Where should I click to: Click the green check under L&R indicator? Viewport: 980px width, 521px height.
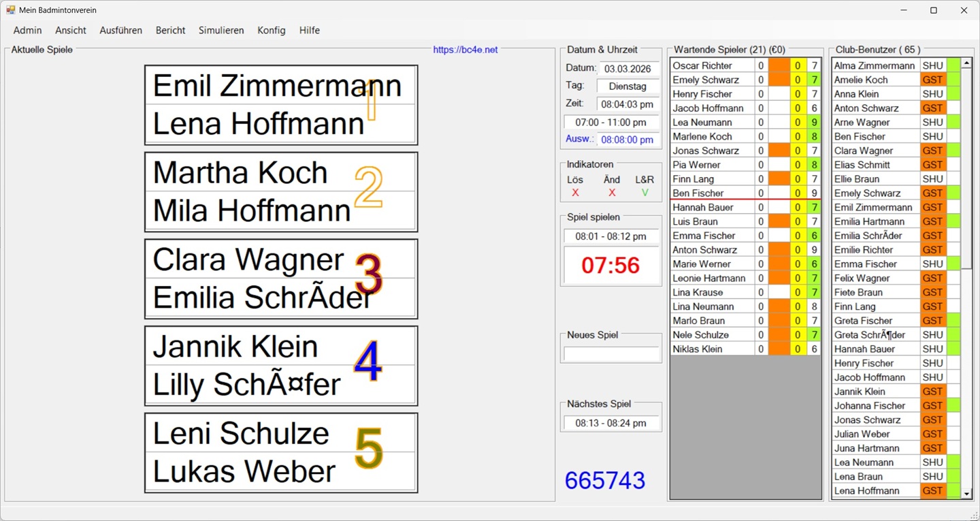[x=644, y=193]
